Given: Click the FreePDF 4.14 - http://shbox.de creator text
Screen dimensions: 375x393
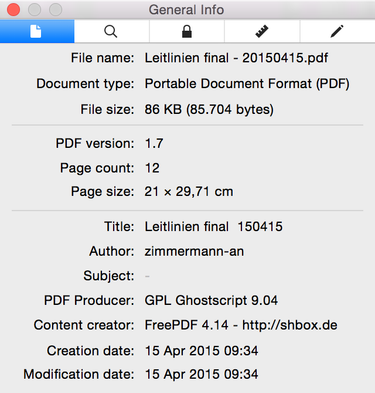Looking at the screenshot, I should pyautogui.click(x=241, y=325).
